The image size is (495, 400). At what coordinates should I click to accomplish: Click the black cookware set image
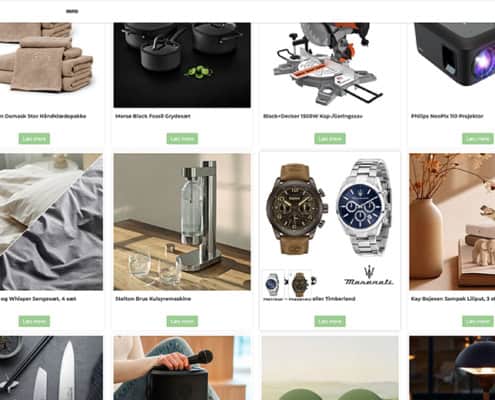tap(182, 65)
